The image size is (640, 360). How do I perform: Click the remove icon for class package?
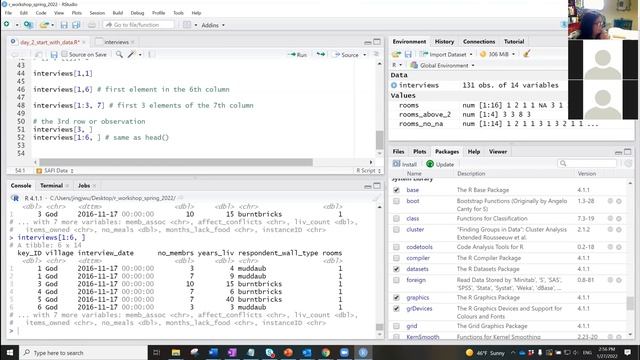click(619, 218)
